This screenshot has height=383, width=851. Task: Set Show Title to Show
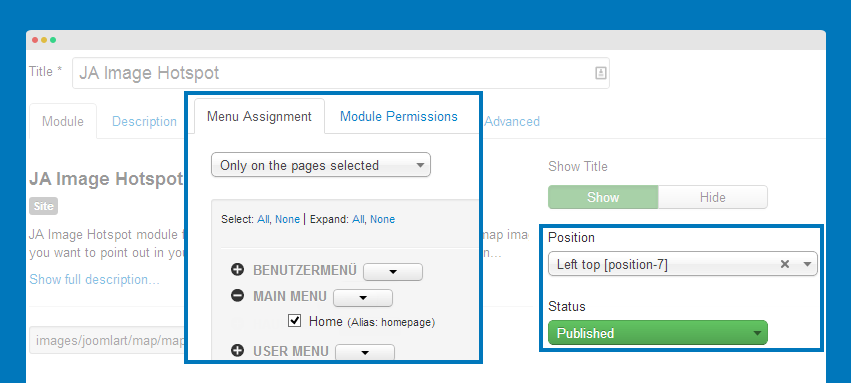pos(603,197)
